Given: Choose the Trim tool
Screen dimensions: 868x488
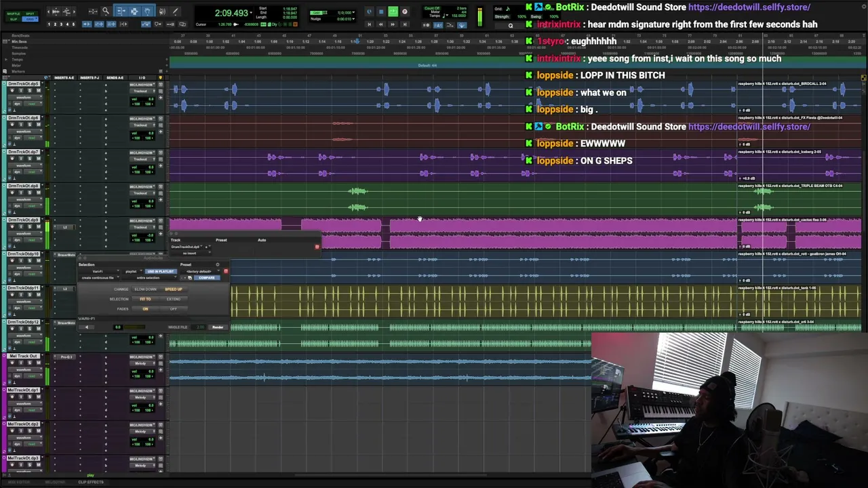Looking at the screenshot, I should click(x=120, y=12).
